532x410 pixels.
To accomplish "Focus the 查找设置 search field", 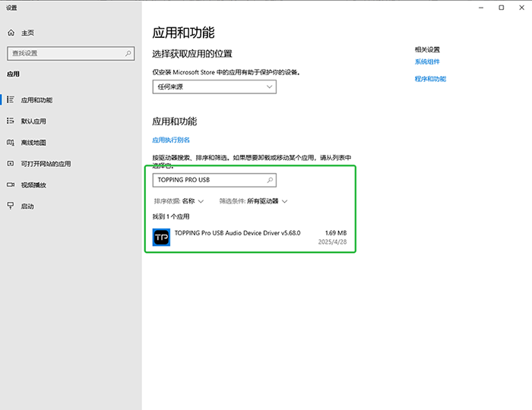I will coord(71,54).
